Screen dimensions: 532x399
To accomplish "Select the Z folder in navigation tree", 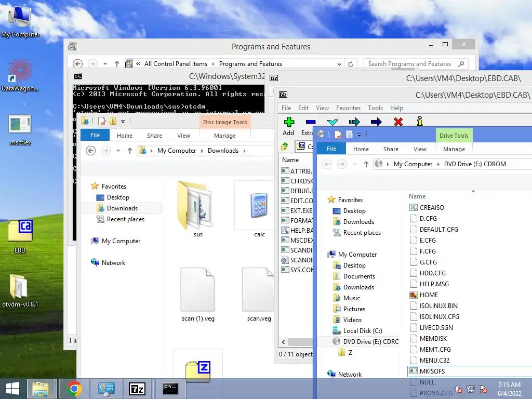I will [350, 353].
